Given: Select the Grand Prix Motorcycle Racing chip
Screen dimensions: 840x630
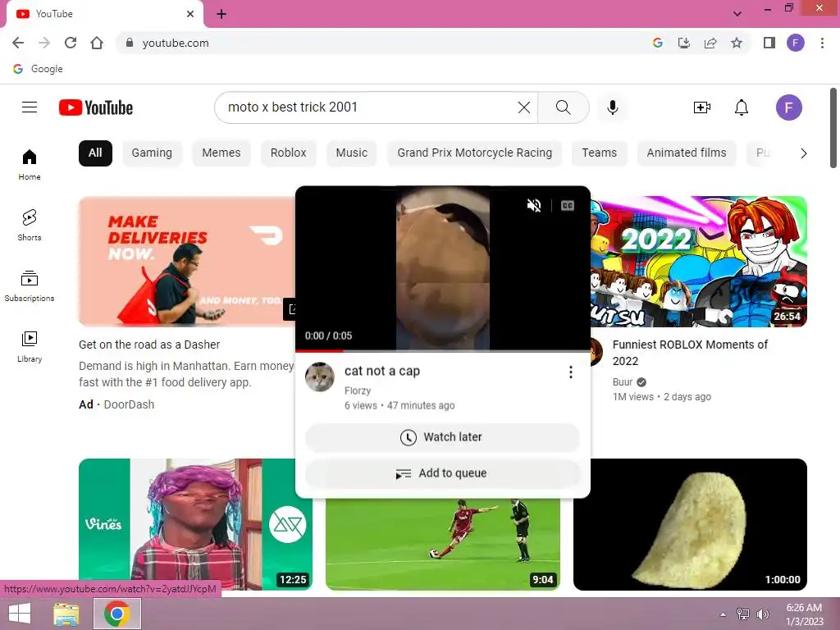Looking at the screenshot, I should tap(475, 153).
